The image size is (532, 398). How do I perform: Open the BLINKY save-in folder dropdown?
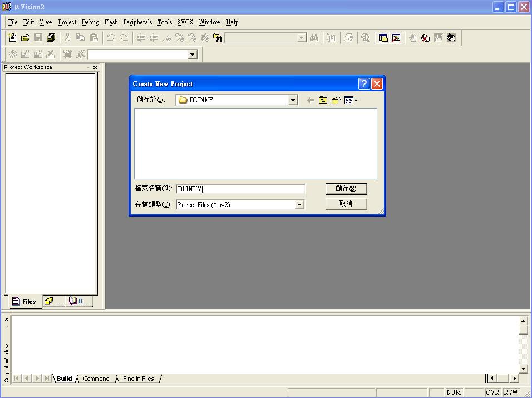(x=293, y=100)
